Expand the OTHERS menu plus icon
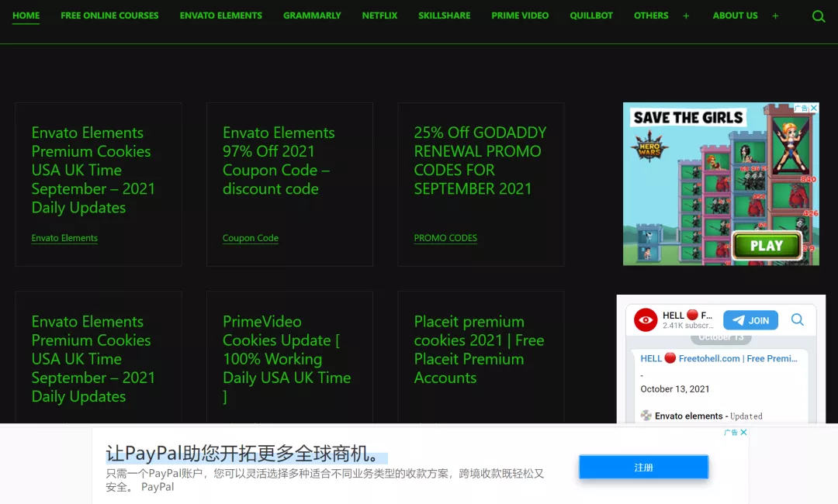Viewport: 838px width, 504px height. [686, 16]
